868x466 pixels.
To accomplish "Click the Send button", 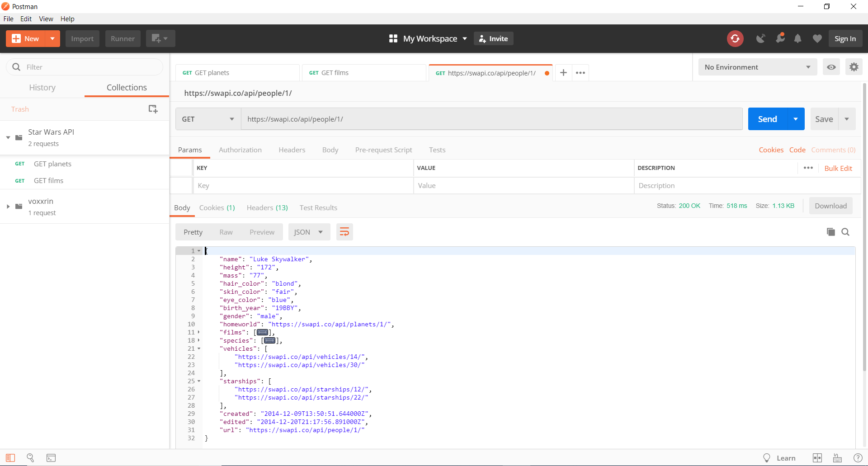I will pyautogui.click(x=767, y=119).
